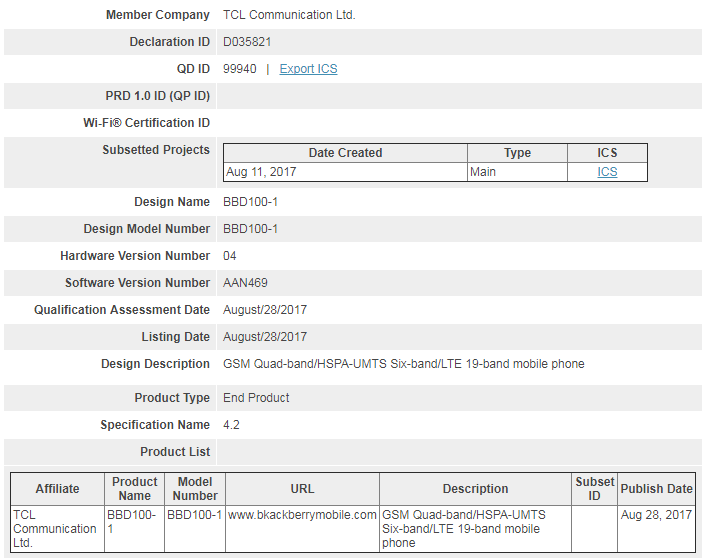703x558 pixels.
Task: Click the Product Type label
Action: (x=172, y=398)
